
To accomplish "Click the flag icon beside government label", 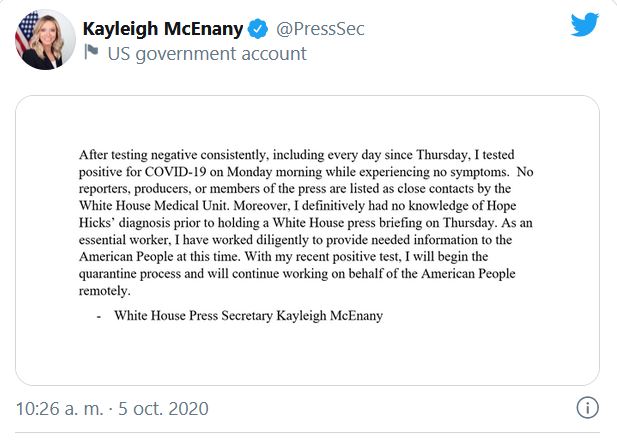I will [92, 54].
